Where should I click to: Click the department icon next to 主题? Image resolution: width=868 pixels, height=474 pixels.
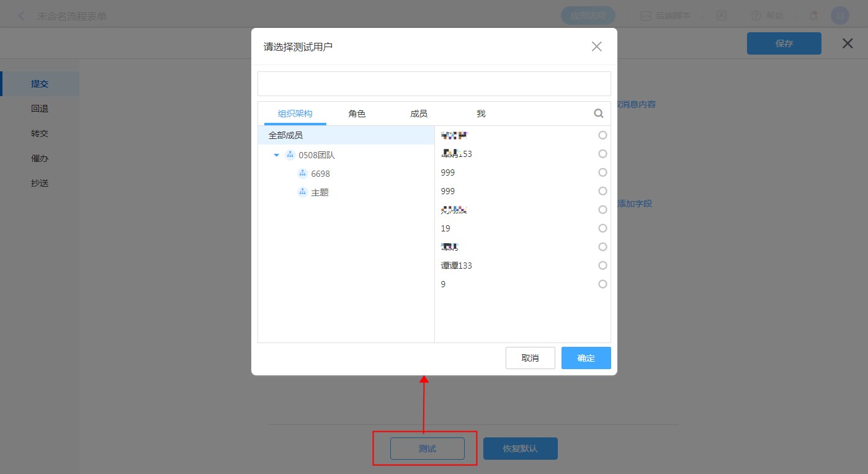[x=303, y=192]
